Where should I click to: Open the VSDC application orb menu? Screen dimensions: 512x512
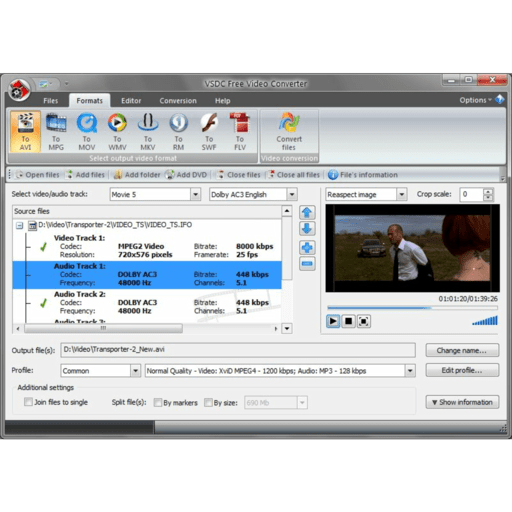[19, 90]
